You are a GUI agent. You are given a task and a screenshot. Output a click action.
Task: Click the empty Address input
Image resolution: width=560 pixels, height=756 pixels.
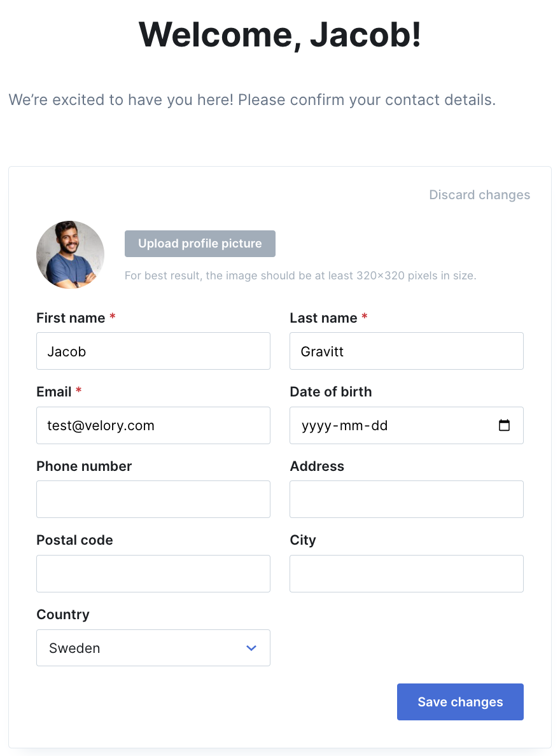pos(407,499)
